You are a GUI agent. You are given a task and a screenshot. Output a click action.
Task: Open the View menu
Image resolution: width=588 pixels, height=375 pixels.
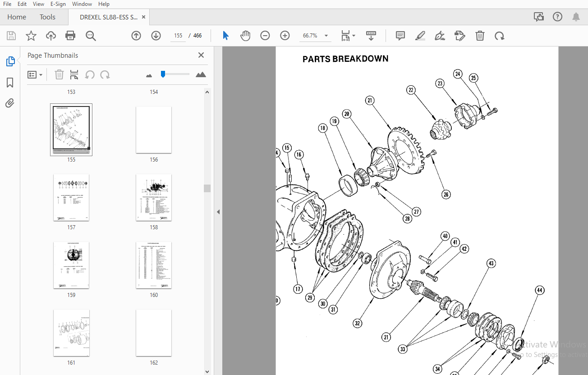click(39, 4)
